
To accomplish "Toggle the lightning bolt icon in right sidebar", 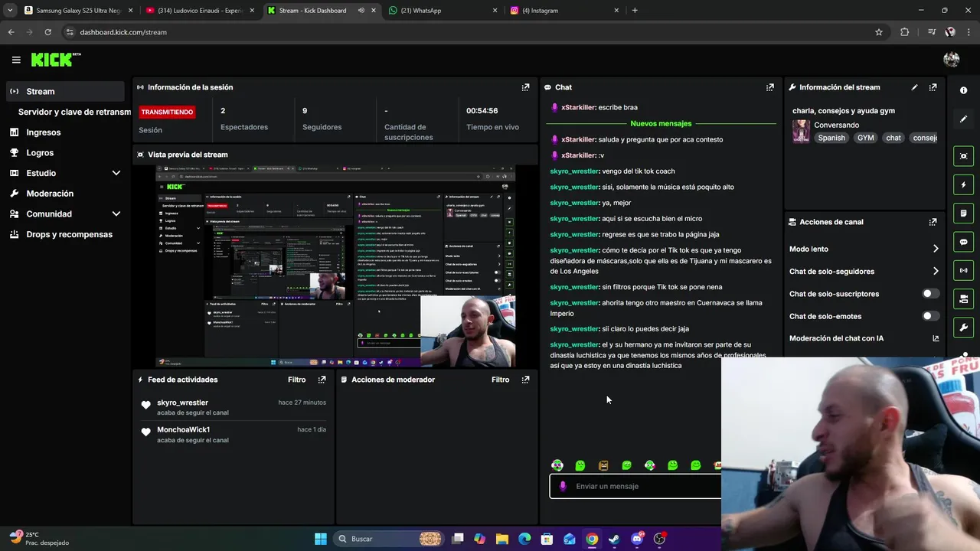I will tap(963, 184).
